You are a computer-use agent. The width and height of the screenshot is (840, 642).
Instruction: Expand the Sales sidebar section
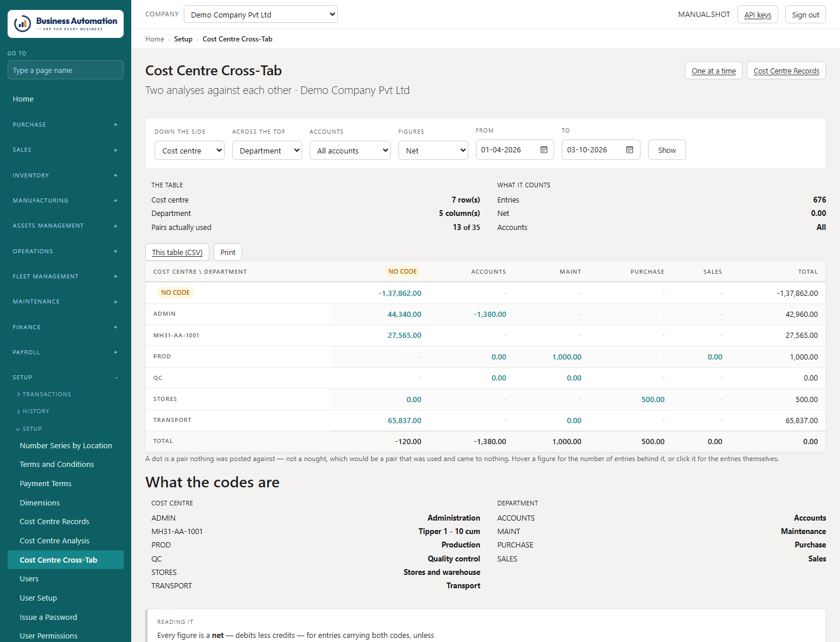[65, 150]
